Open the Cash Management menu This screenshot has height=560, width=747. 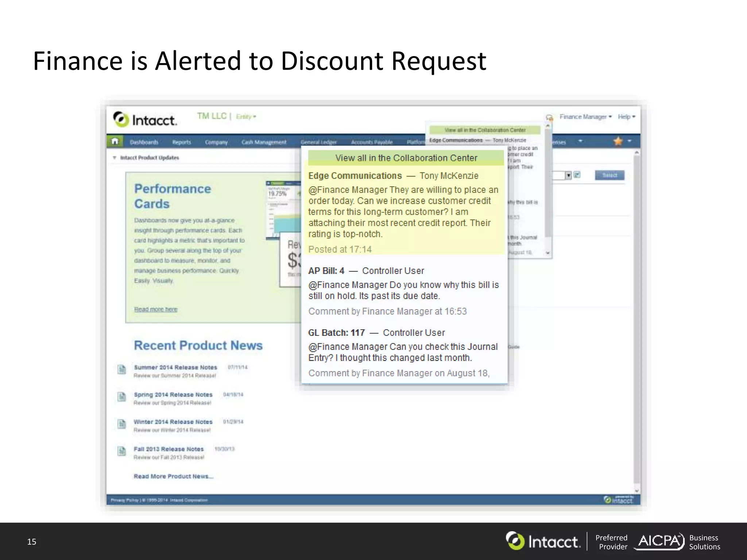pyautogui.click(x=264, y=142)
